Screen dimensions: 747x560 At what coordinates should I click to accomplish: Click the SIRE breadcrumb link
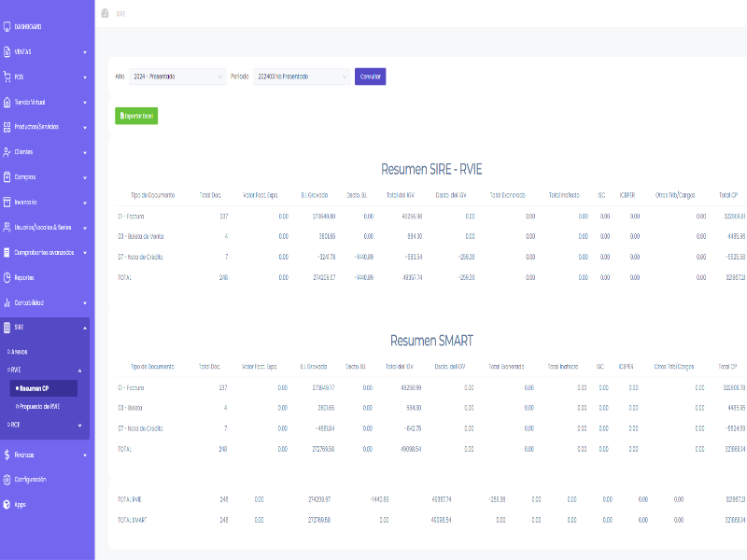pyautogui.click(x=120, y=14)
